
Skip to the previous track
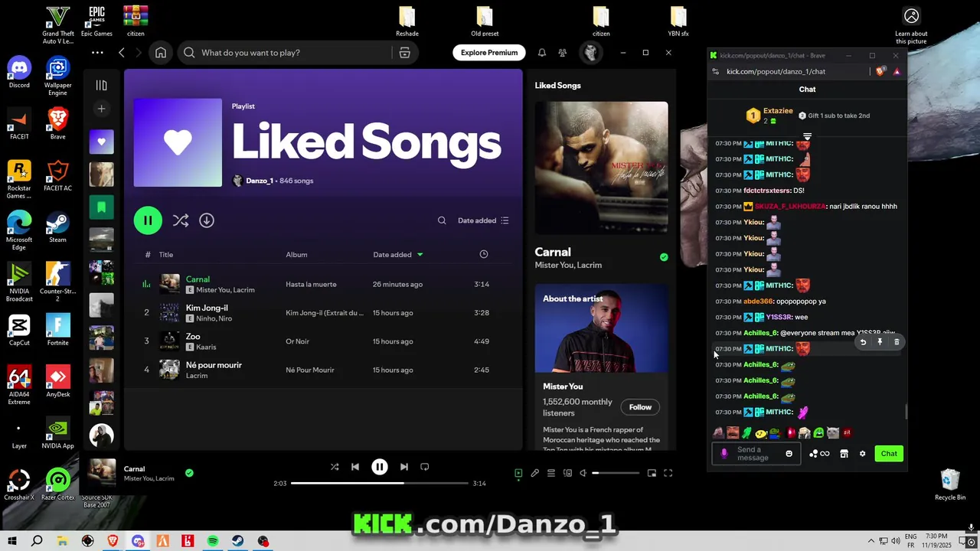(355, 467)
